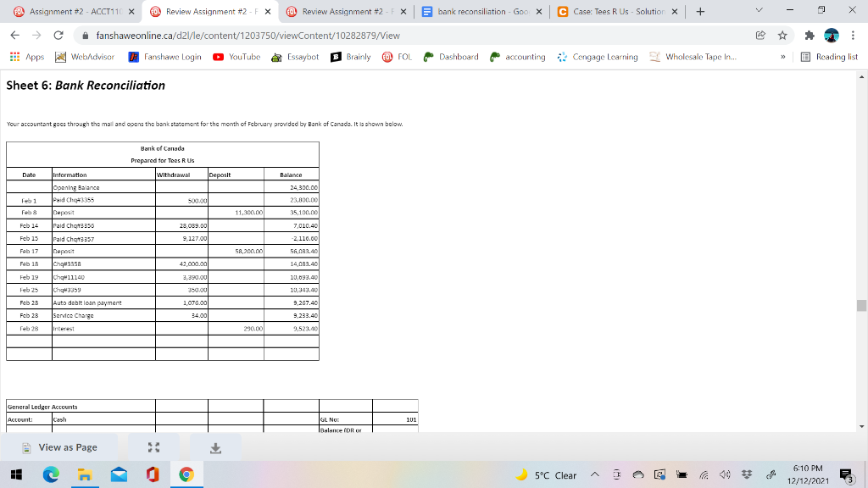Viewport: 868px width, 488px height.
Task: Switch to the bank reconciliation Google tab
Action: pos(478,13)
